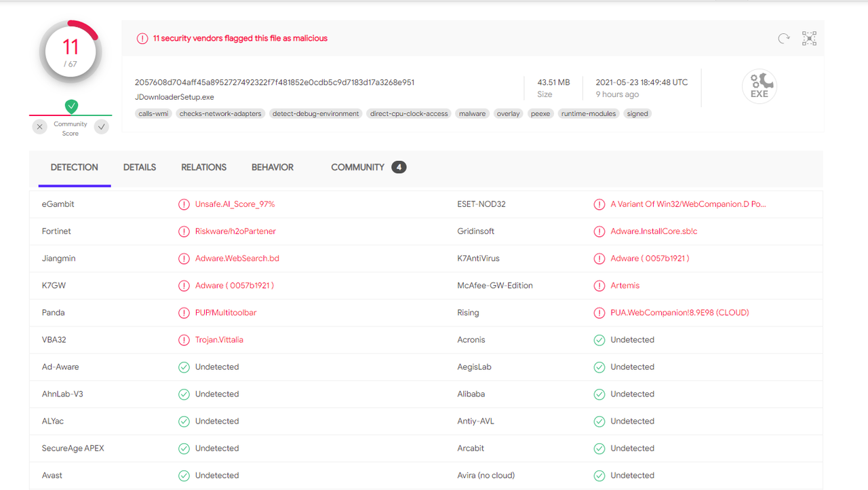Click Panda's red warning icon
The height and width of the screenshot is (490, 868).
pyautogui.click(x=184, y=313)
